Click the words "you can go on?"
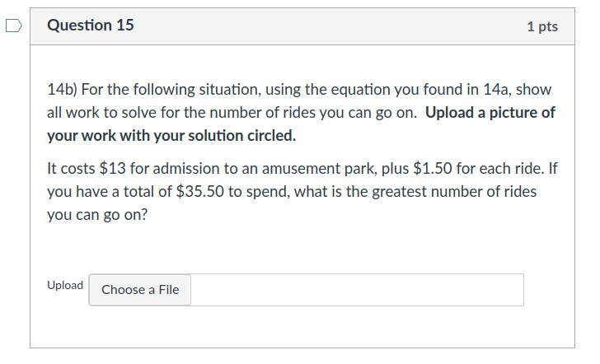600x364 pixels. [x=97, y=215]
